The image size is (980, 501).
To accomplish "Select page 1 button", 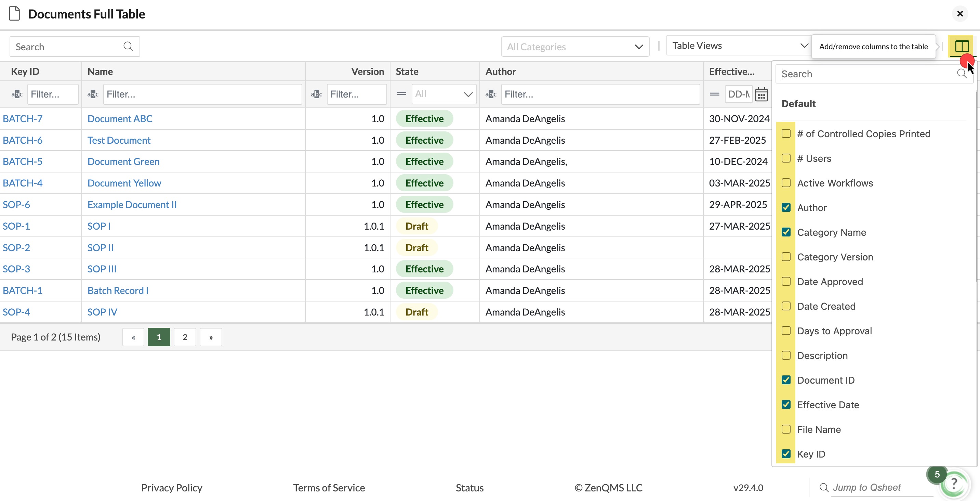I will 159,337.
